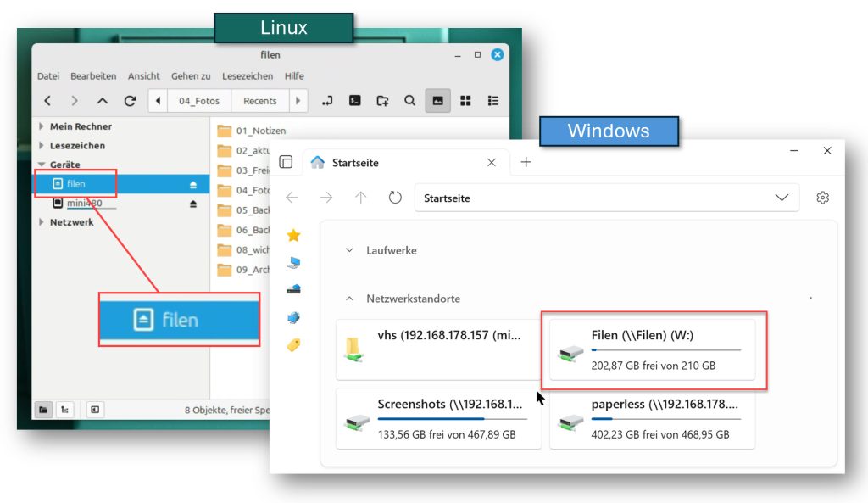Expand the Mein Rechner tree section

[42, 126]
